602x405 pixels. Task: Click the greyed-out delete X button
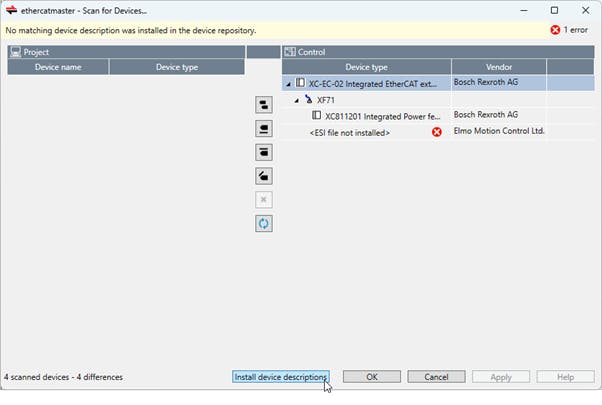coord(264,200)
